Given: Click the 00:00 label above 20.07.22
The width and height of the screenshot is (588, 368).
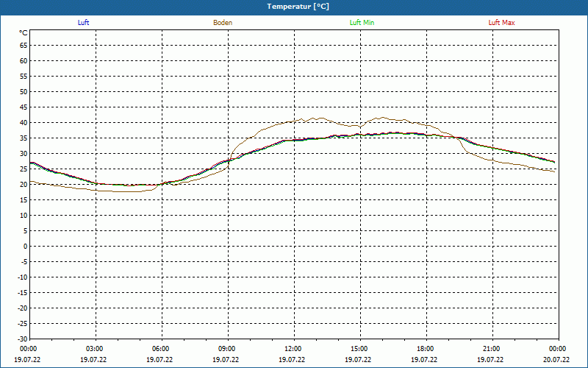Looking at the screenshot, I should (x=558, y=349).
